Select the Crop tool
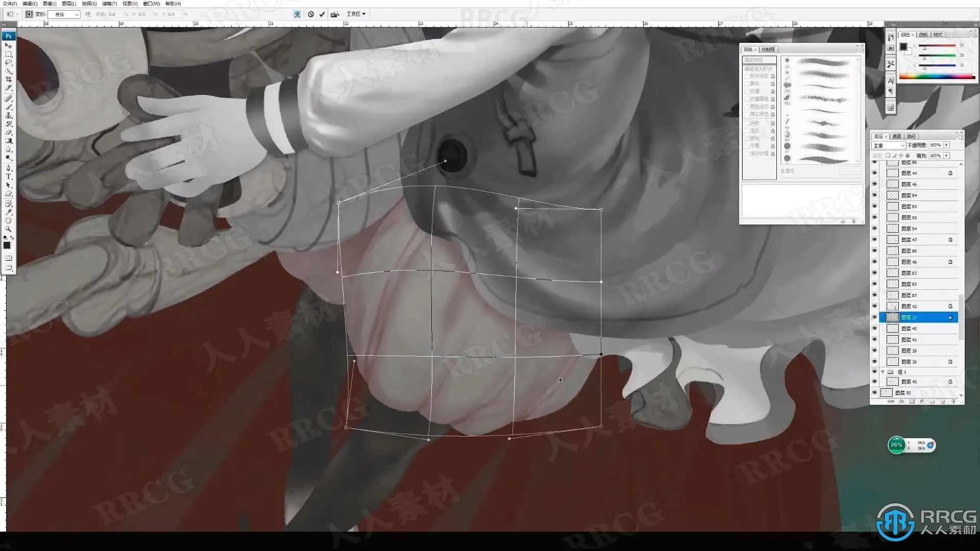 tap(9, 80)
